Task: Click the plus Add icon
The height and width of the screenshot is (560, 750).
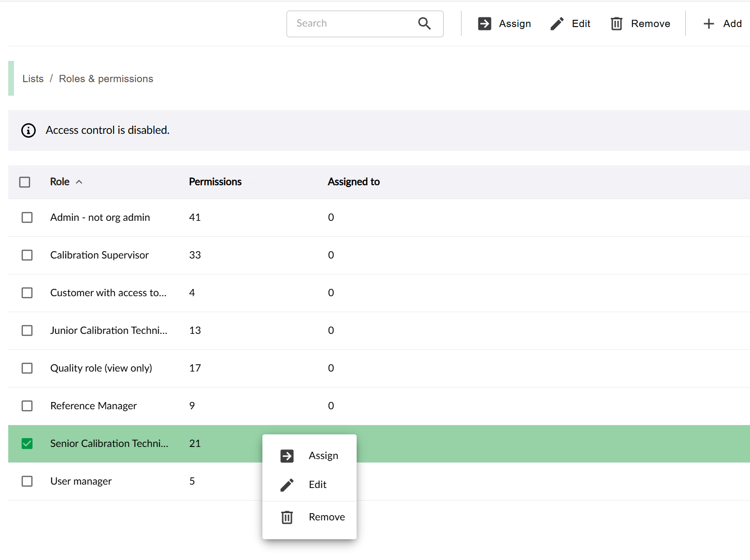Action: pyautogui.click(x=708, y=24)
